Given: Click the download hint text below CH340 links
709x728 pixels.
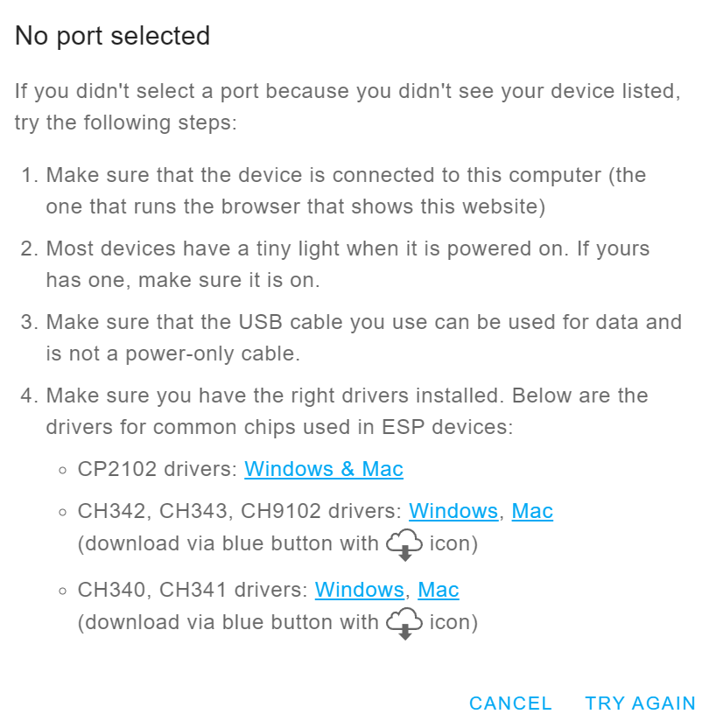Looking at the screenshot, I should tap(228, 623).
